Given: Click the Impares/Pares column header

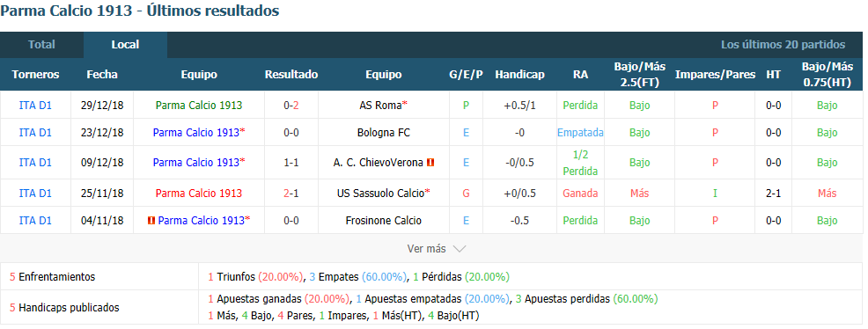Looking at the screenshot, I should (x=715, y=75).
